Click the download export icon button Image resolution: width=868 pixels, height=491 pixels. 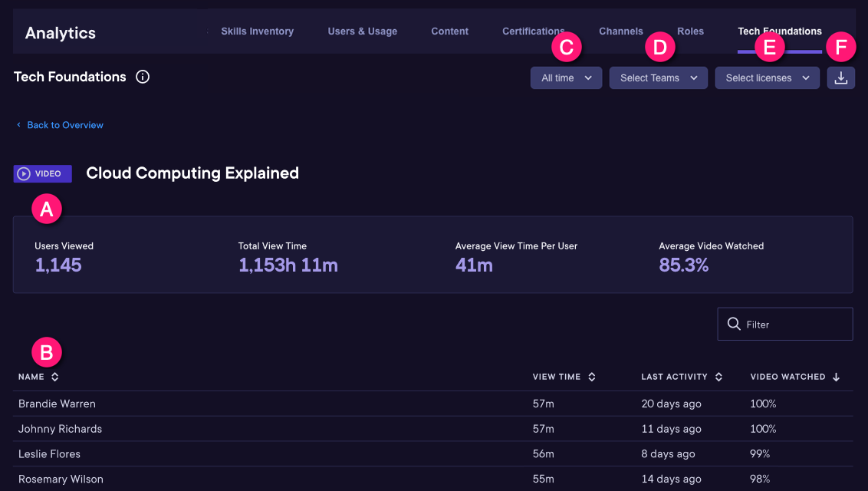(840, 77)
